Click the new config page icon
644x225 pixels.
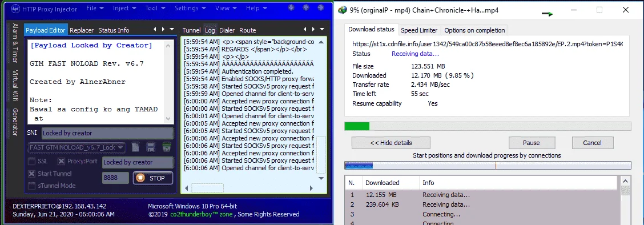(x=135, y=147)
